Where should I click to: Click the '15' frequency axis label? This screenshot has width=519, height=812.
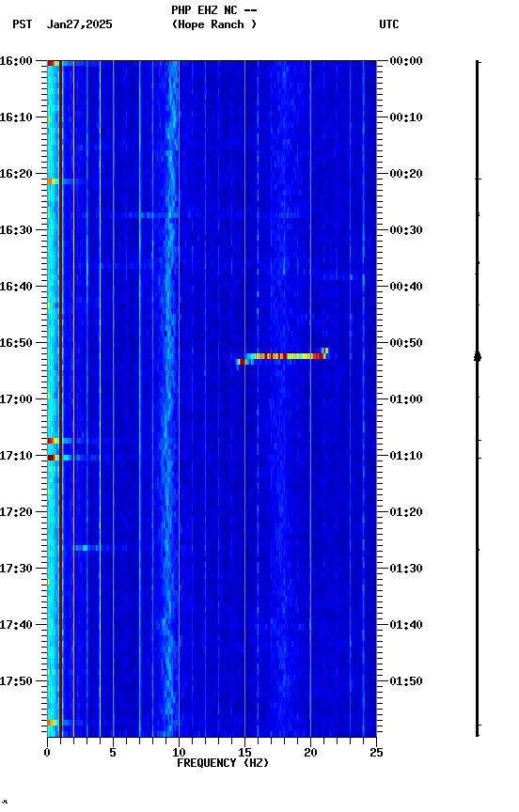tap(244, 753)
